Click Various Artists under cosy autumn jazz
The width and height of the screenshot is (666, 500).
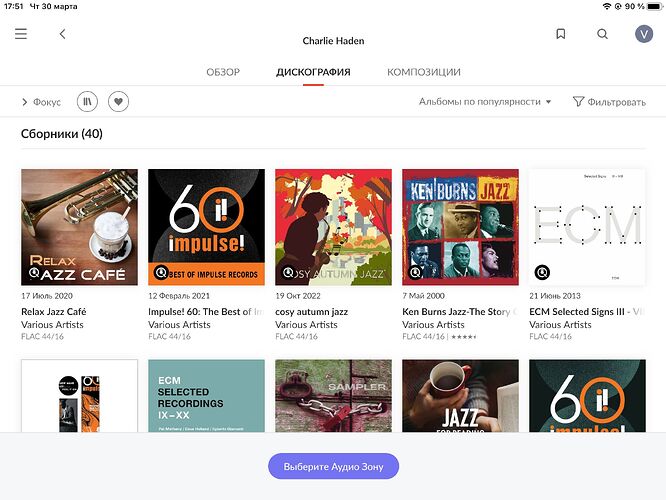(x=306, y=325)
